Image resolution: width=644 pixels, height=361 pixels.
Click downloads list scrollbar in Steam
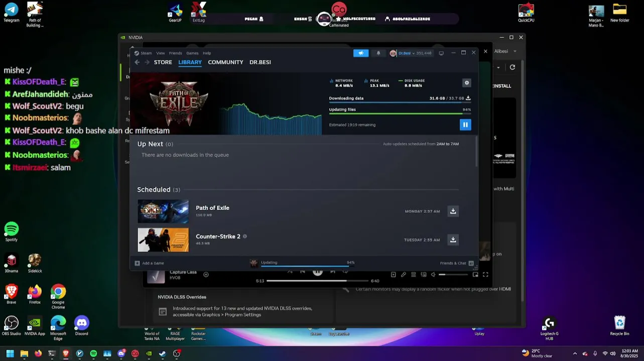[x=476, y=152]
